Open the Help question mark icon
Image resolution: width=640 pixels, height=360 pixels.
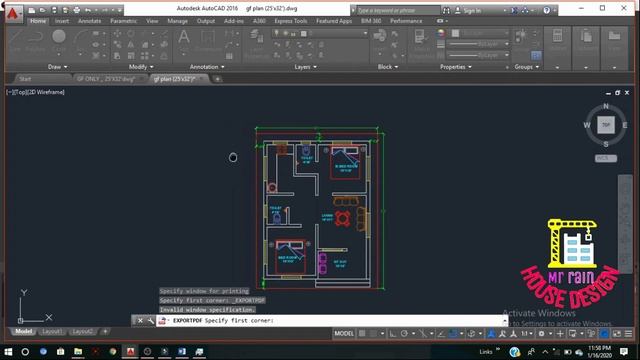coord(547,11)
